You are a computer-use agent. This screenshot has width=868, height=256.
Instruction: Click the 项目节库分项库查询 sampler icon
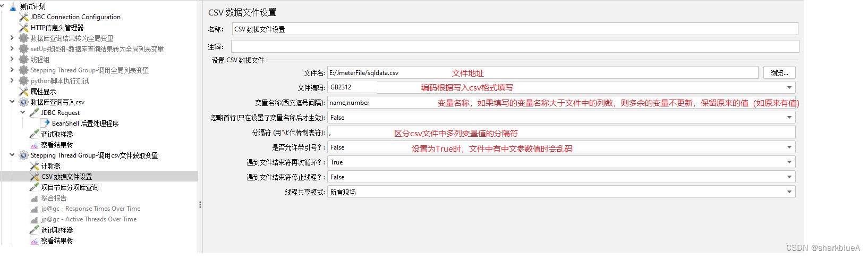point(35,187)
